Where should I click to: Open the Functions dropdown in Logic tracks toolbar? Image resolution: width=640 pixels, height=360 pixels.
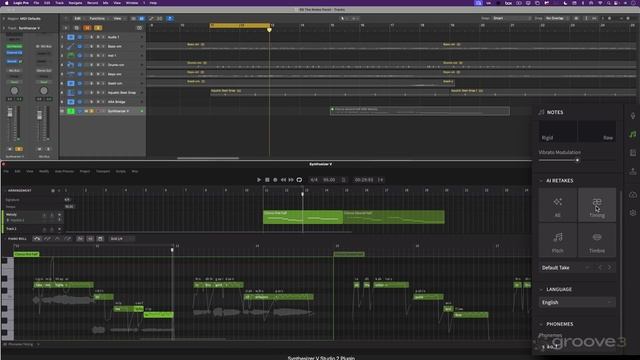click(x=98, y=18)
